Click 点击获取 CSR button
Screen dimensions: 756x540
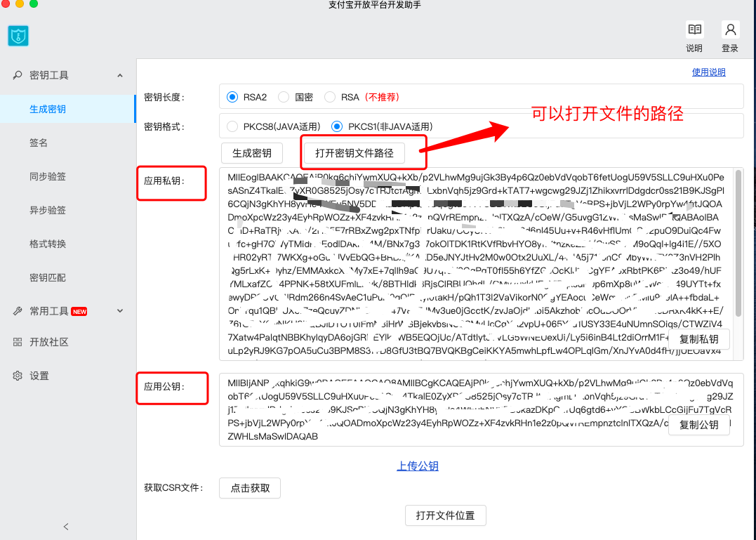click(x=250, y=488)
